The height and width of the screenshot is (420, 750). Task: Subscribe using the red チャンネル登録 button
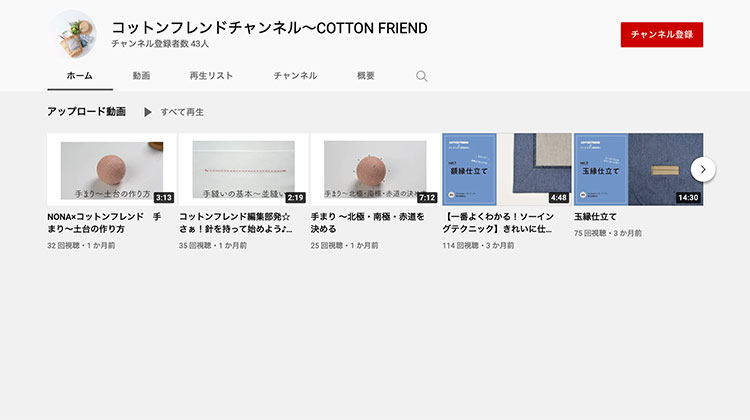(662, 34)
